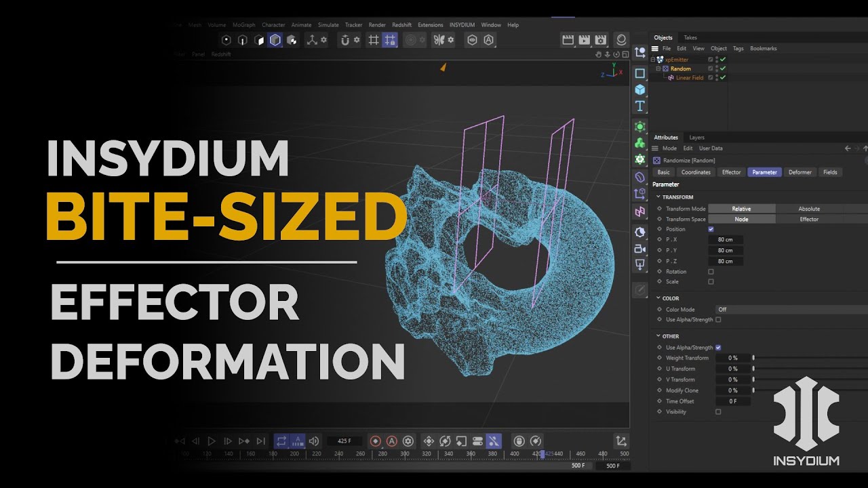The height and width of the screenshot is (488, 868).
Task: Switch to the Takes tab
Action: (690, 38)
